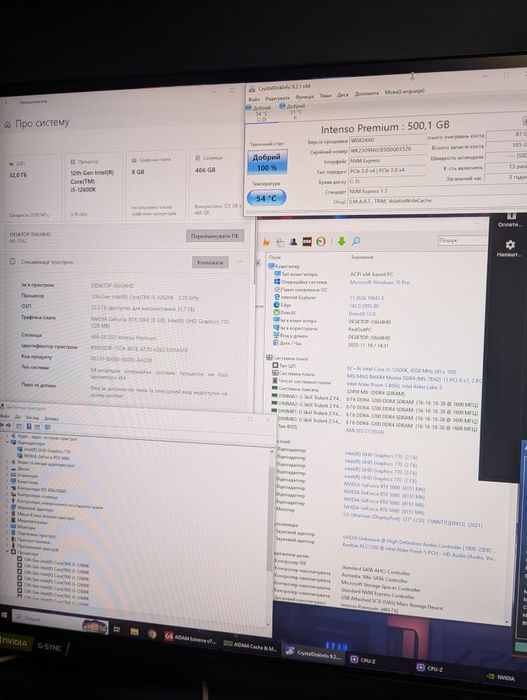Click the taskbar Пошук search box
Viewport: 527px width, 700px height.
59,621
